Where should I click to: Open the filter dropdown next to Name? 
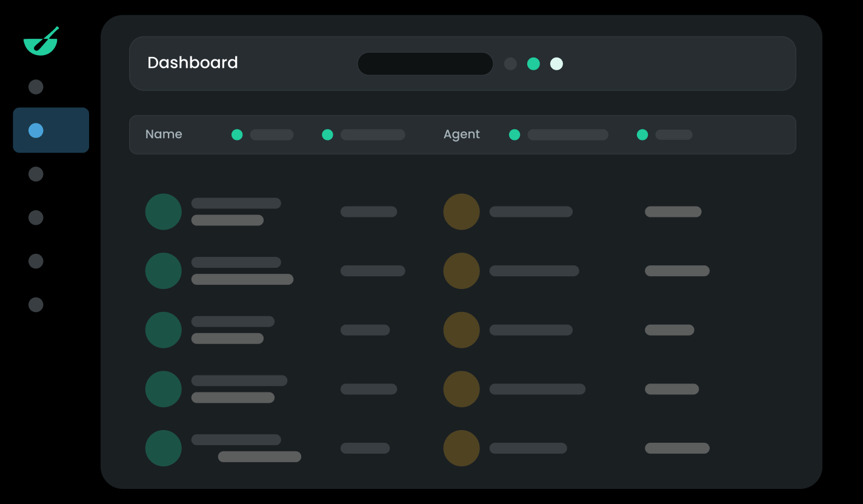pyautogui.click(x=262, y=134)
